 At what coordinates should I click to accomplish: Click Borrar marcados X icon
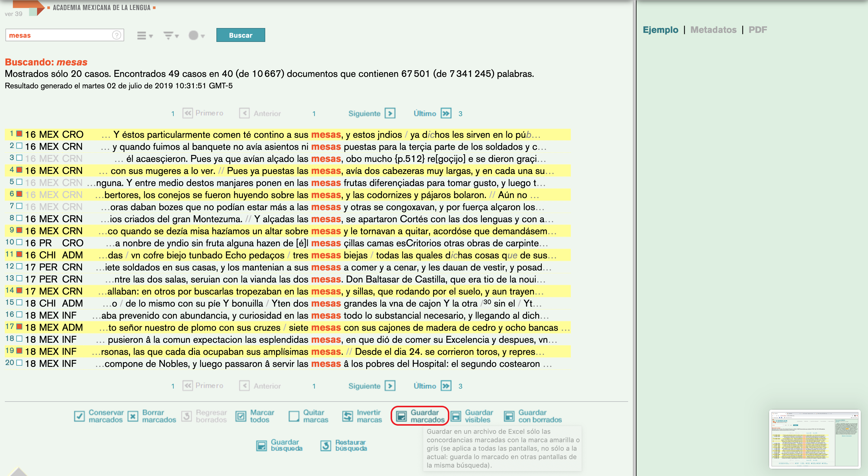(x=133, y=416)
